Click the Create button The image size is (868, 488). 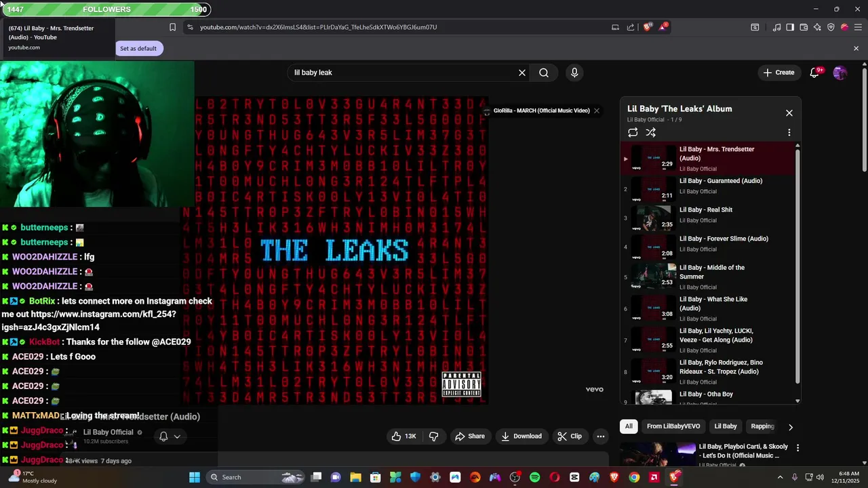point(778,73)
